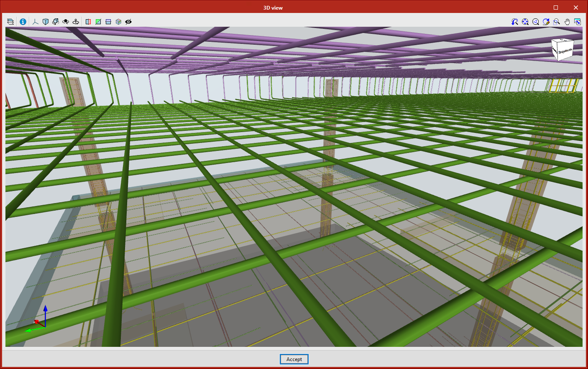Select the zoom window tool
The image size is (588, 369).
pyautogui.click(x=557, y=22)
